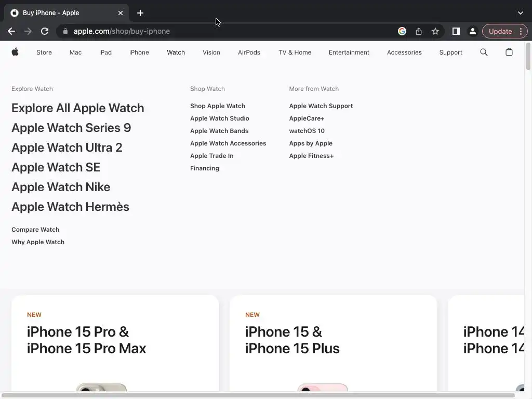Reload the page with the refresh icon
The width and height of the screenshot is (532, 399).
45,31
